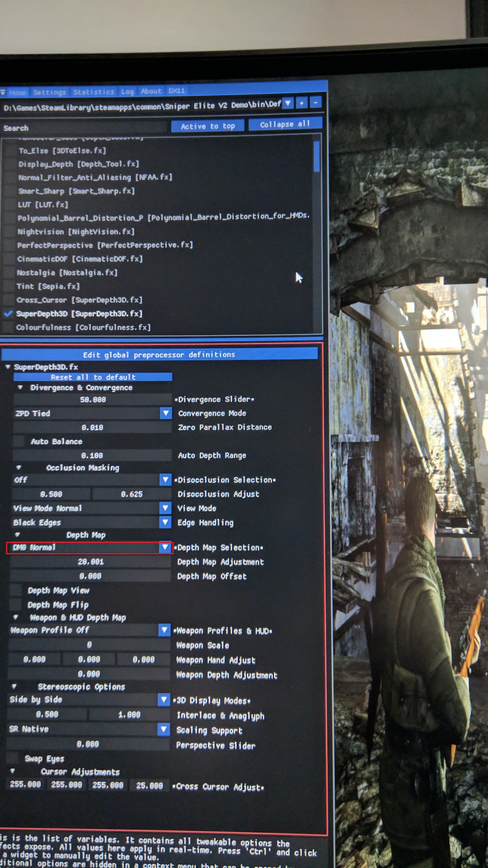This screenshot has width=488, height=868.
Task: Click the Disocclusion Adjust 0.625 field
Action: (132, 494)
